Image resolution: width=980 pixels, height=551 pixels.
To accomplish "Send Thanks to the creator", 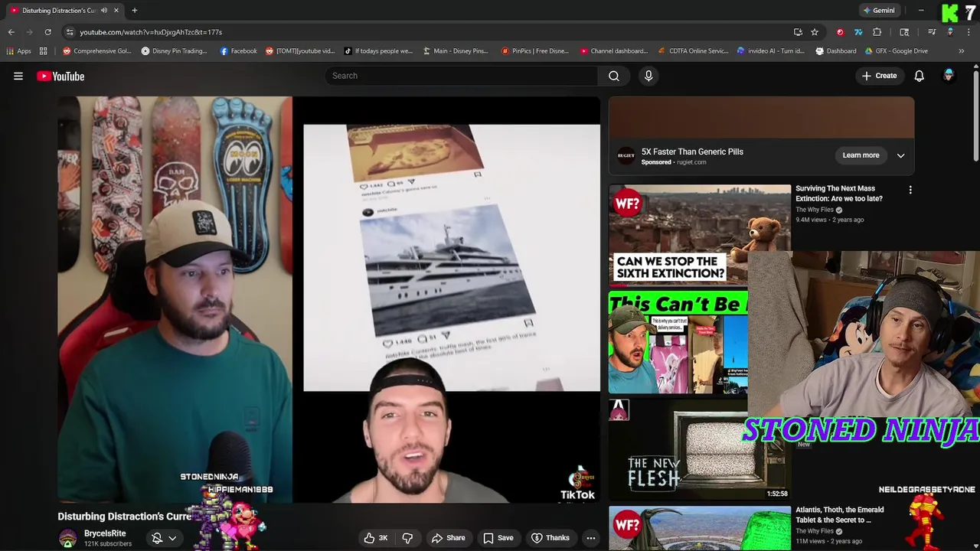I will point(550,538).
